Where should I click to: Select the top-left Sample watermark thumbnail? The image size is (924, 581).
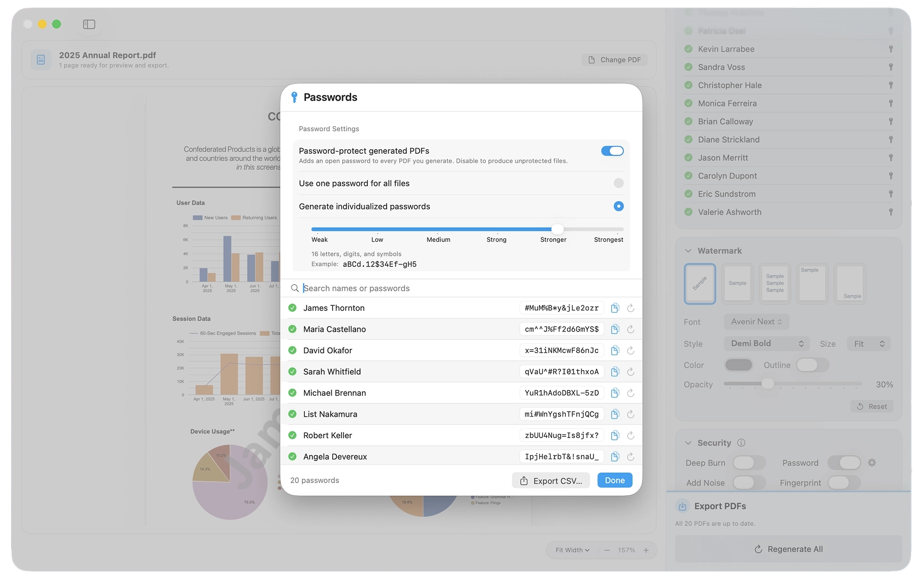[x=812, y=284]
